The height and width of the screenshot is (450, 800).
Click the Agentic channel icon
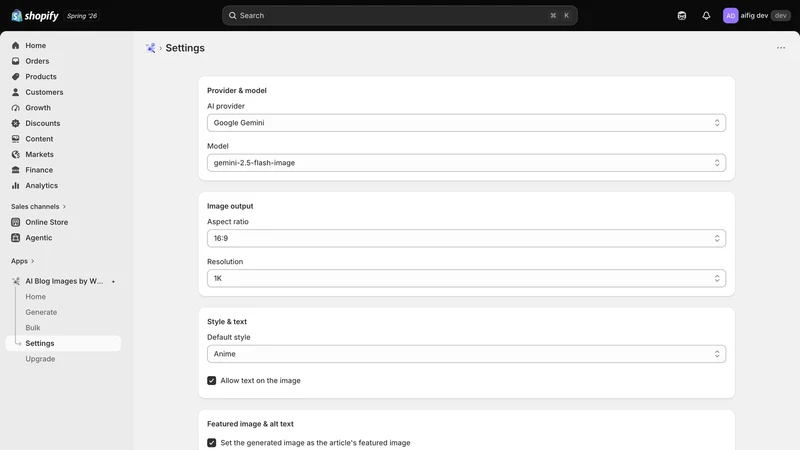pyautogui.click(x=15, y=238)
